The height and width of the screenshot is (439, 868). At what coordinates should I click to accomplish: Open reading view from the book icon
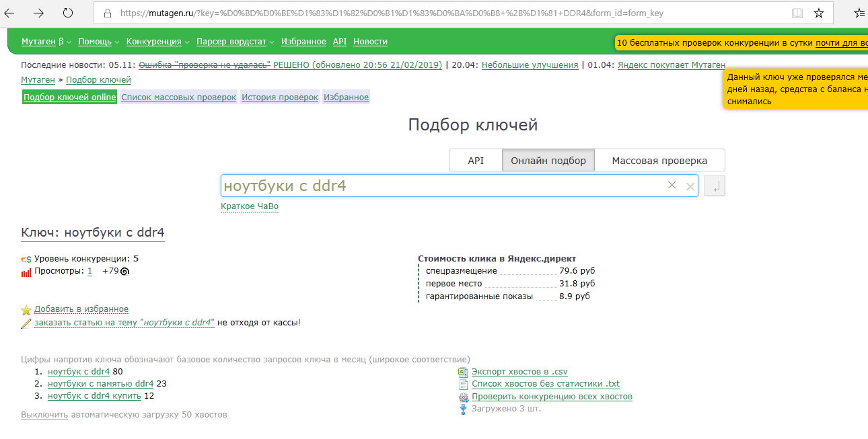pos(797,13)
